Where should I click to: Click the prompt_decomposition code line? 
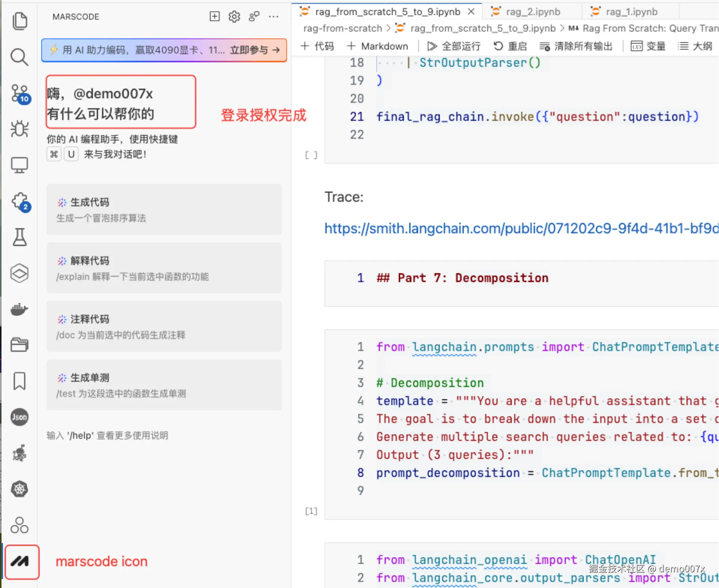pos(547,473)
